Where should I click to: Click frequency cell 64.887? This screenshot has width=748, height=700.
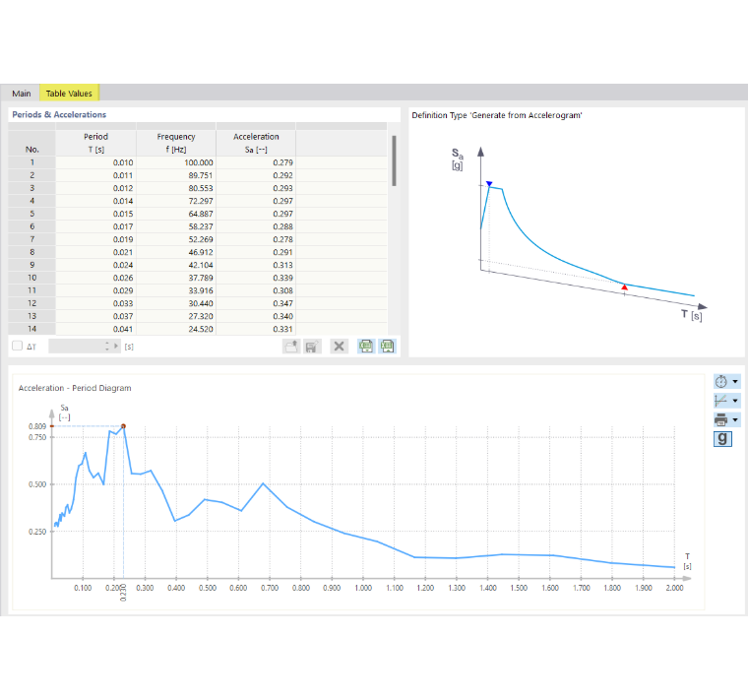176,214
